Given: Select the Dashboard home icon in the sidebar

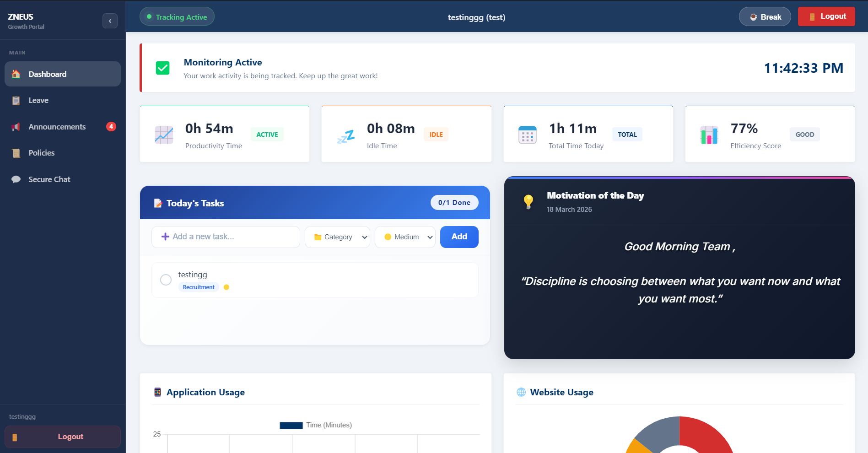Looking at the screenshot, I should tap(16, 74).
